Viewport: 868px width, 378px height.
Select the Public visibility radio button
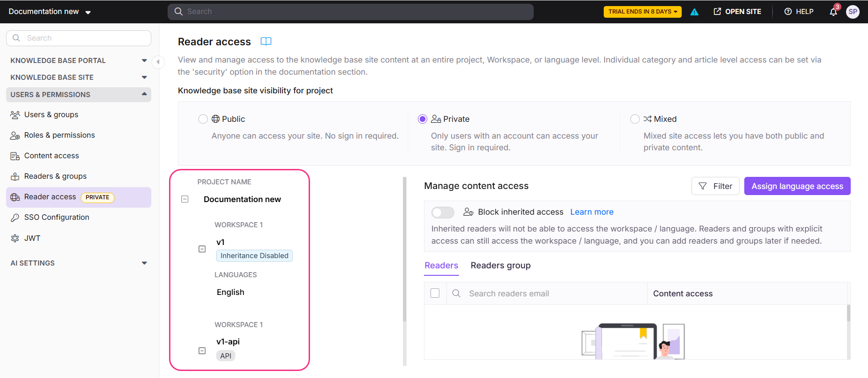203,119
